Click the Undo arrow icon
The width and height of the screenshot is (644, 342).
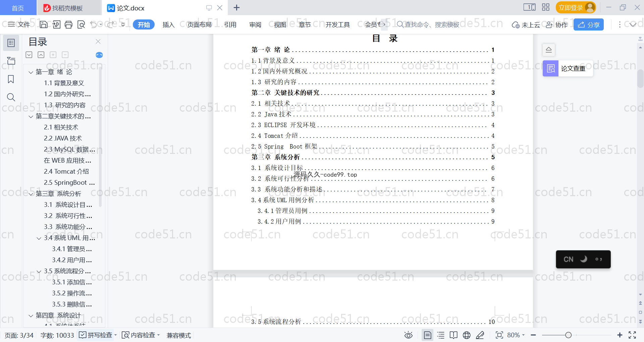click(94, 24)
